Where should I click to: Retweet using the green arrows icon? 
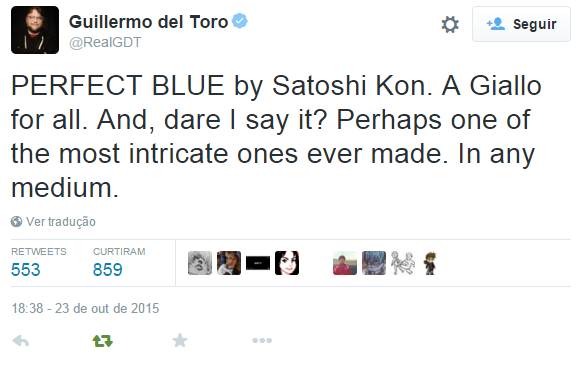click(x=103, y=341)
